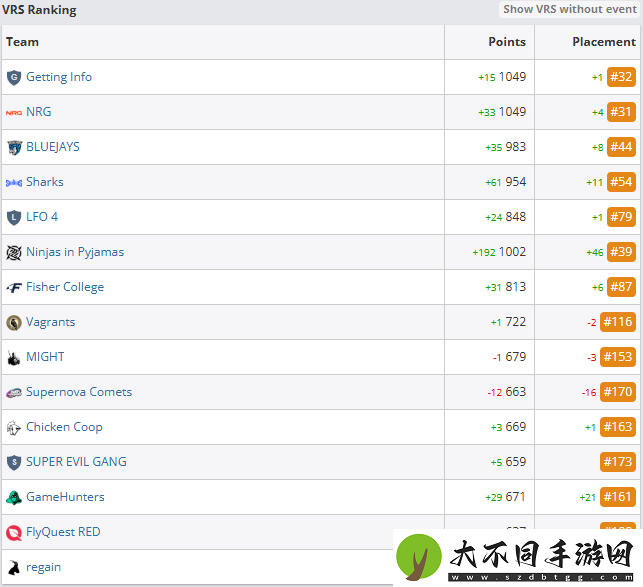643x587 pixels.
Task: Open the Getting Info team link
Action: coord(59,77)
